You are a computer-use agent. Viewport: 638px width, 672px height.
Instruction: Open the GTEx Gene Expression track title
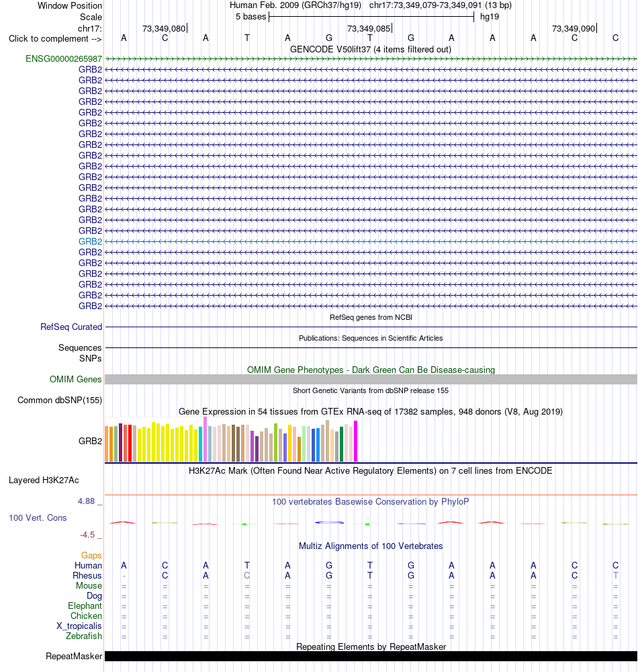coord(371,411)
